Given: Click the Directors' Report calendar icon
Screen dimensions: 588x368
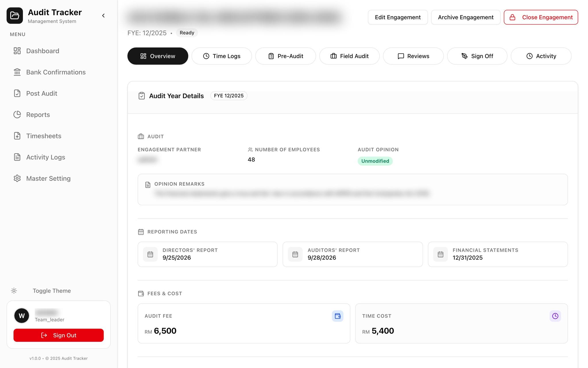Looking at the screenshot, I should click(x=150, y=254).
